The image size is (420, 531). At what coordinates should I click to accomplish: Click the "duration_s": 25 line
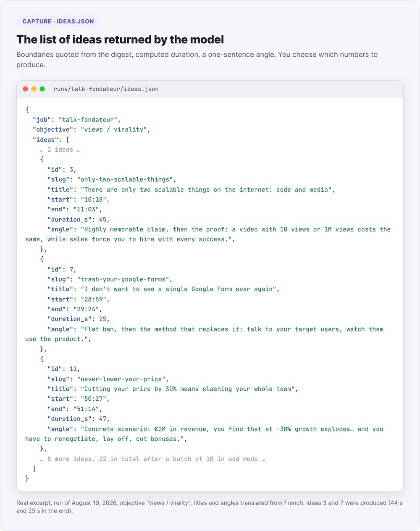(79, 319)
